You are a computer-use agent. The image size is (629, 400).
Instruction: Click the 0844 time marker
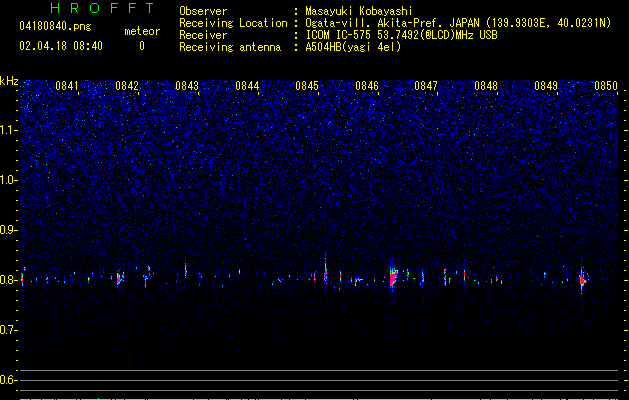coord(247,86)
